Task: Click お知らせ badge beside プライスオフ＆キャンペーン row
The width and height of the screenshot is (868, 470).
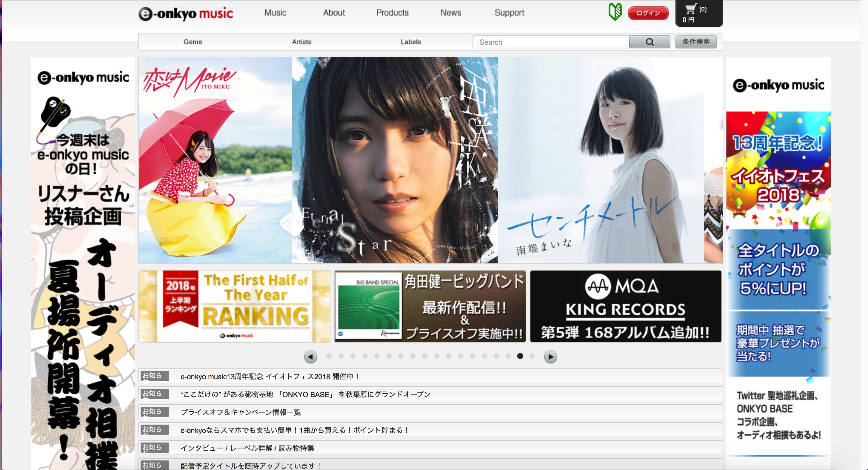Action: (155, 412)
